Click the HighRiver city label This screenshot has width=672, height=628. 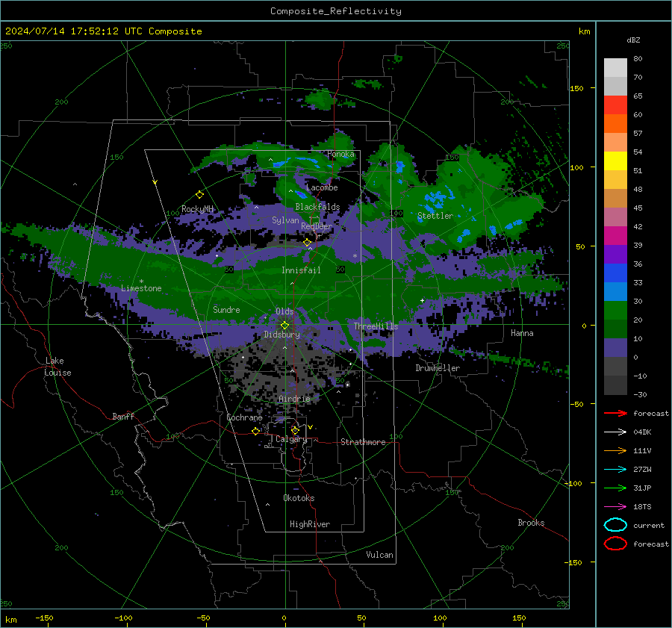(310, 524)
